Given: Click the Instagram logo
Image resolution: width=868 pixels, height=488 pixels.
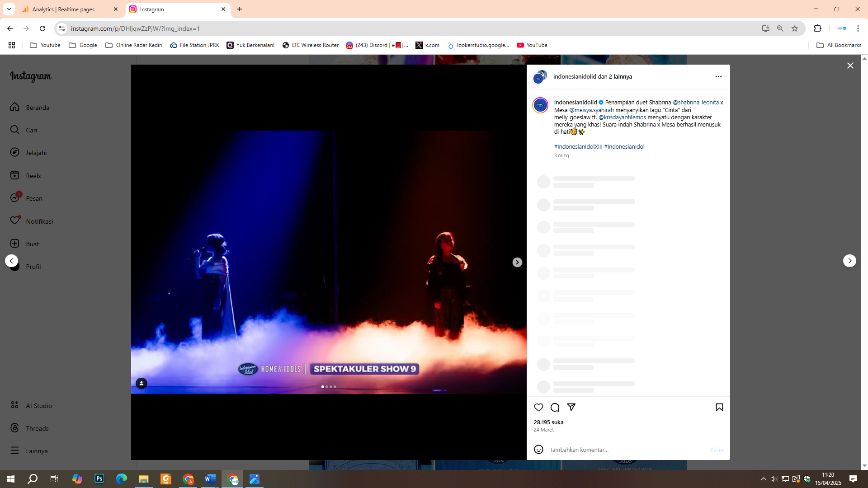Looking at the screenshot, I should point(31,76).
